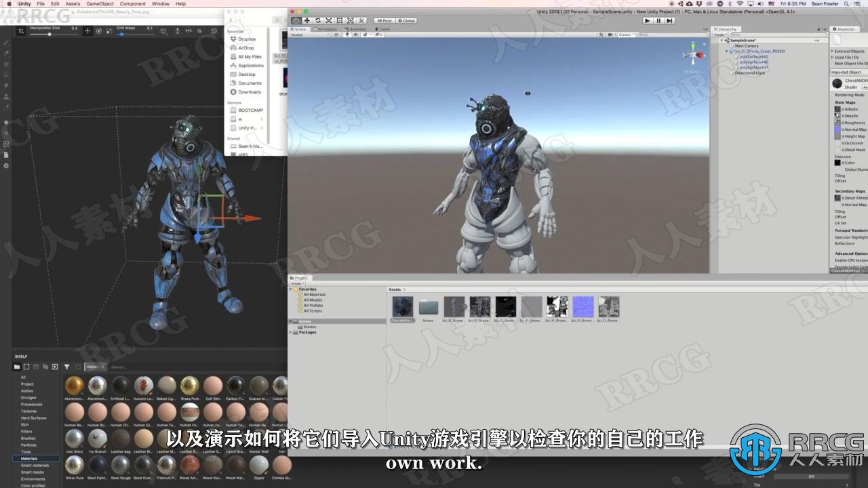The width and height of the screenshot is (868, 488).
Task: Select the Hand tool in Unity toolbar
Action: pos(296,20)
